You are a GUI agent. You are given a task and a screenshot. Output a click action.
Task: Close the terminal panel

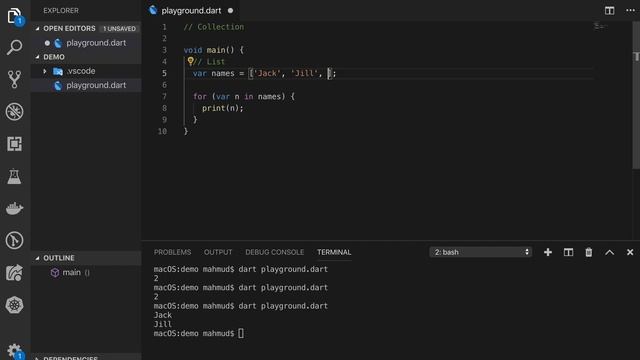[630, 252]
